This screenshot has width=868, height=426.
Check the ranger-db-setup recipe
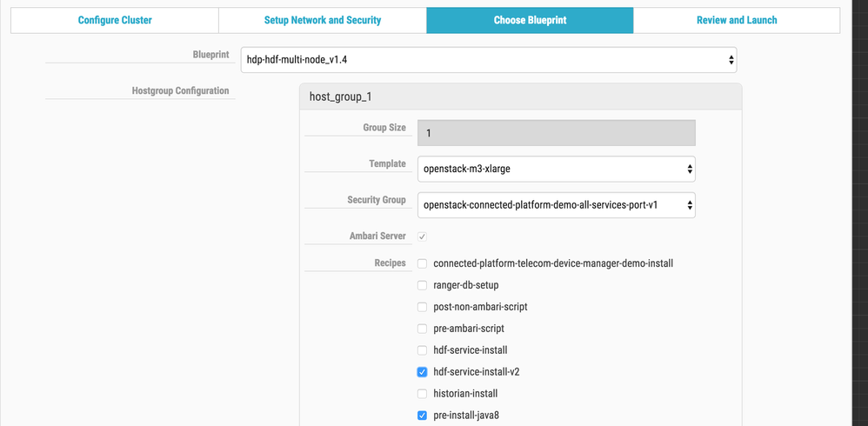point(423,284)
